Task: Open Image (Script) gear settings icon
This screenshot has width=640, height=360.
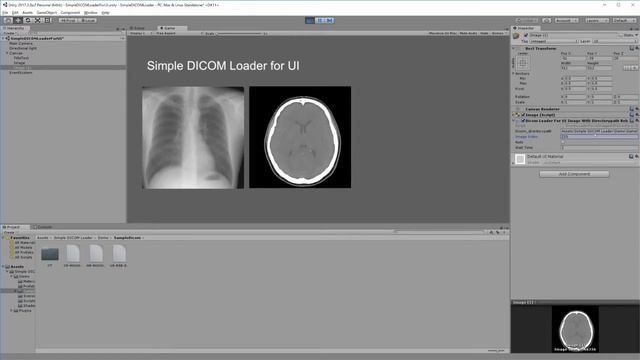Action: click(x=636, y=115)
